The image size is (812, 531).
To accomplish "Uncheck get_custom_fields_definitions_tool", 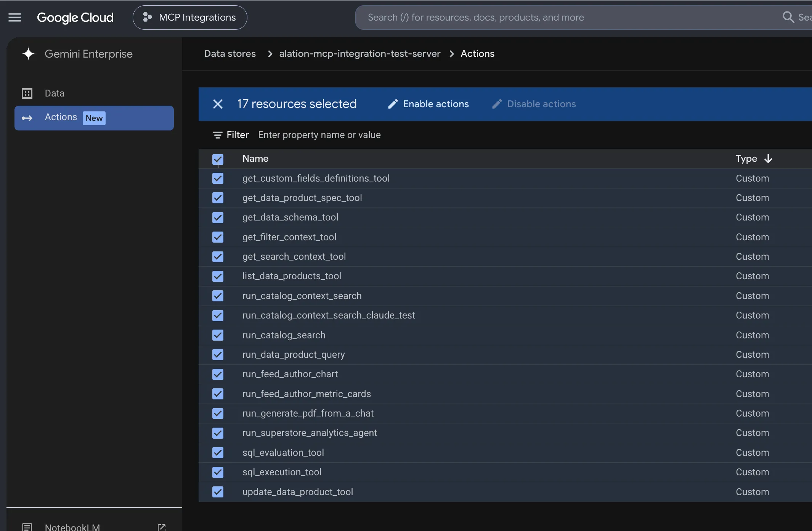I will tap(218, 179).
